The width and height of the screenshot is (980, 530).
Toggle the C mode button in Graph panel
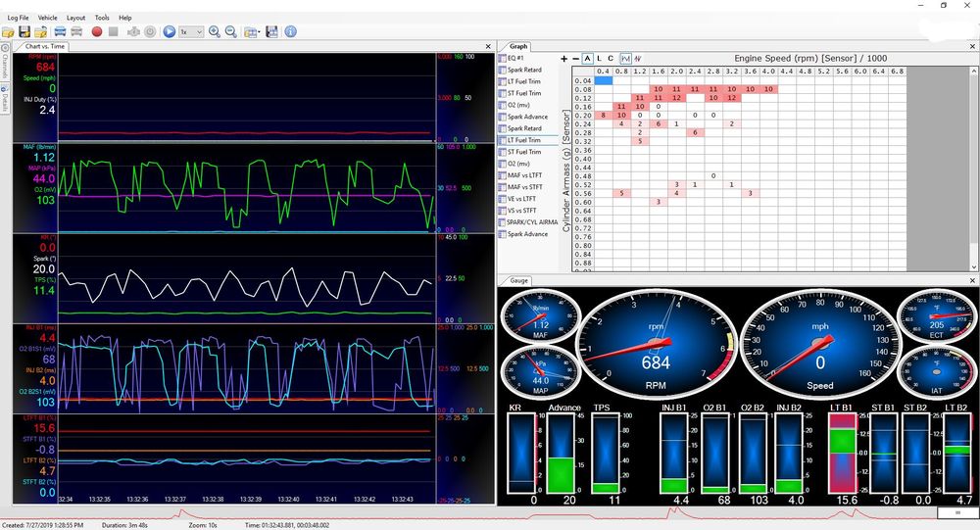611,59
